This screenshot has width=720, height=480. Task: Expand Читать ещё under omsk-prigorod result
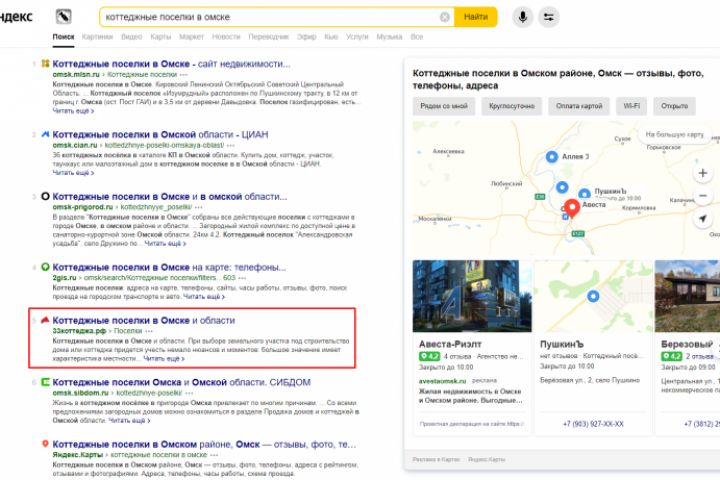[165, 243]
